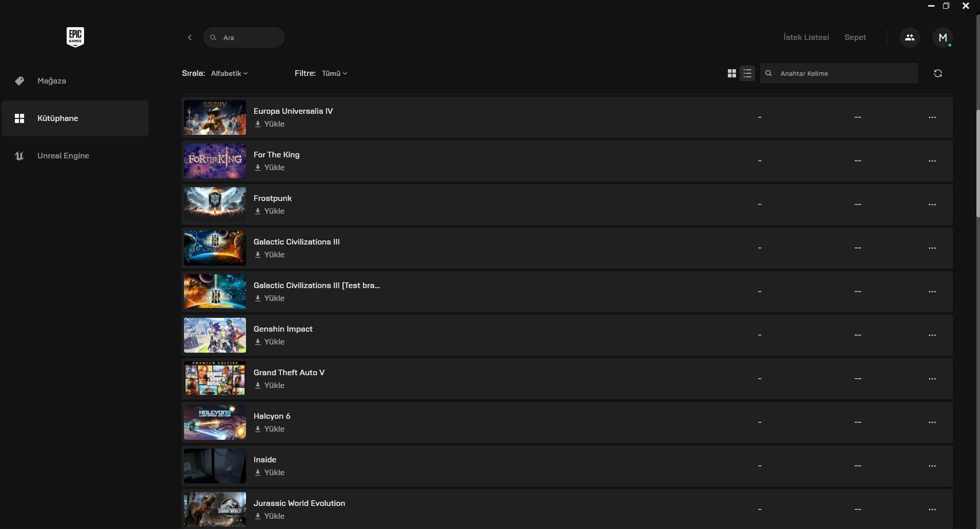
Task: Open the Alfabetik sort dropdown
Action: [x=229, y=73]
